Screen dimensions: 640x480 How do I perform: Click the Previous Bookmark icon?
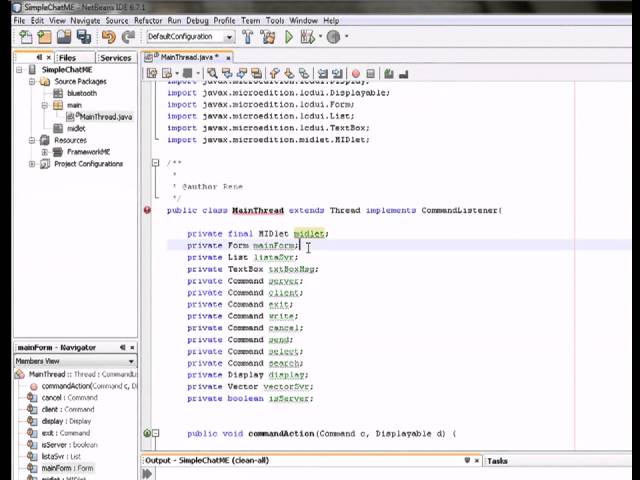tap(274, 73)
